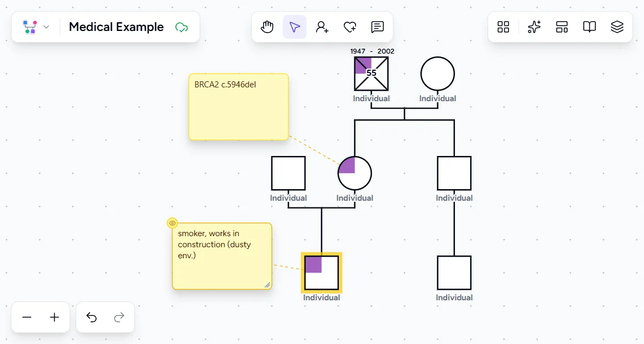Viewport: 644px width, 344px height.
Task: Open the layers stack icon
Action: (617, 27)
